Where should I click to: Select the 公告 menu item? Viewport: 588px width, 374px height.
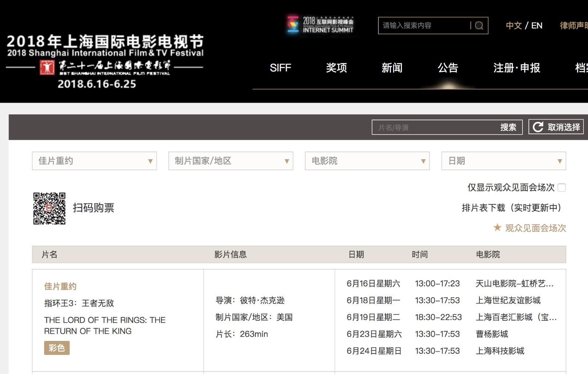(x=448, y=68)
